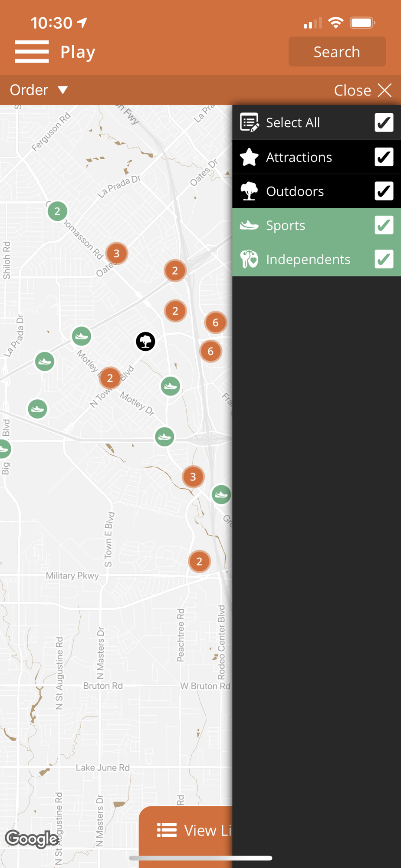401x868 pixels.
Task: Click the Select All list icon
Action: click(x=250, y=122)
